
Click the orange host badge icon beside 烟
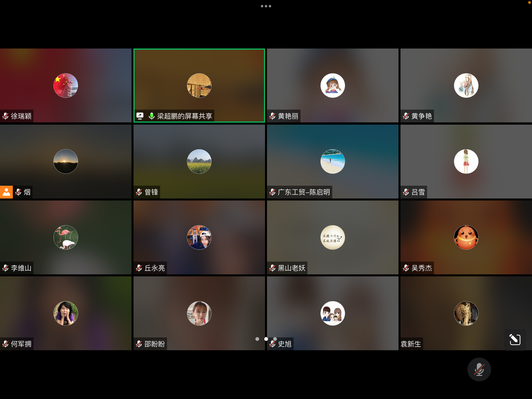[x=6, y=192]
